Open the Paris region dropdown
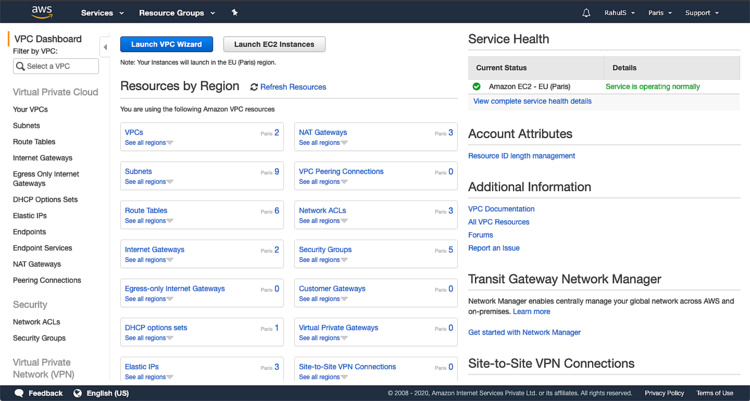This screenshot has width=750, height=401. point(659,13)
